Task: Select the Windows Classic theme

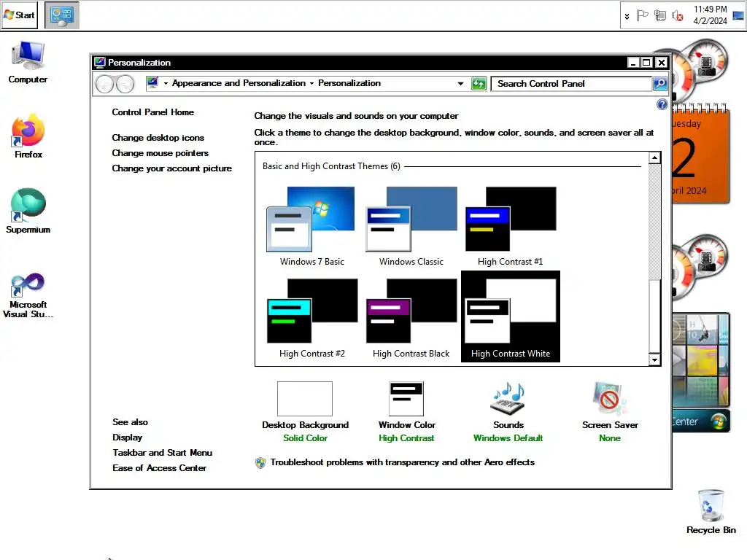Action: (411, 226)
